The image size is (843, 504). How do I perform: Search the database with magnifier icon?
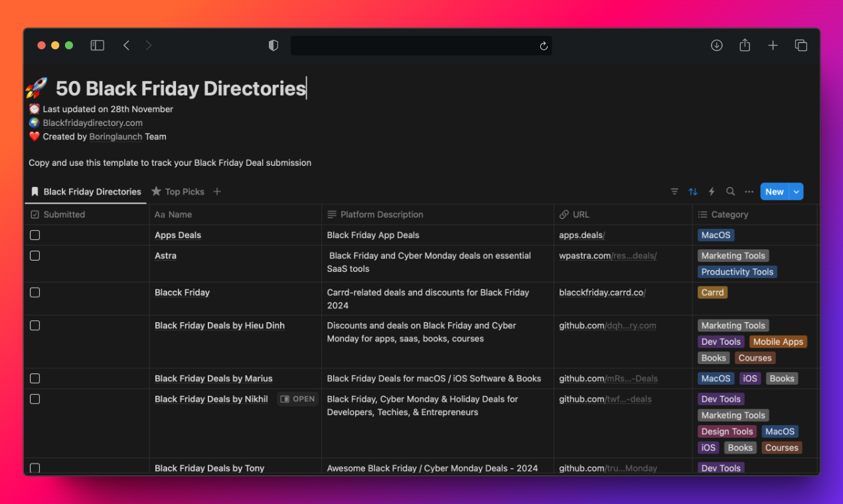tap(730, 192)
